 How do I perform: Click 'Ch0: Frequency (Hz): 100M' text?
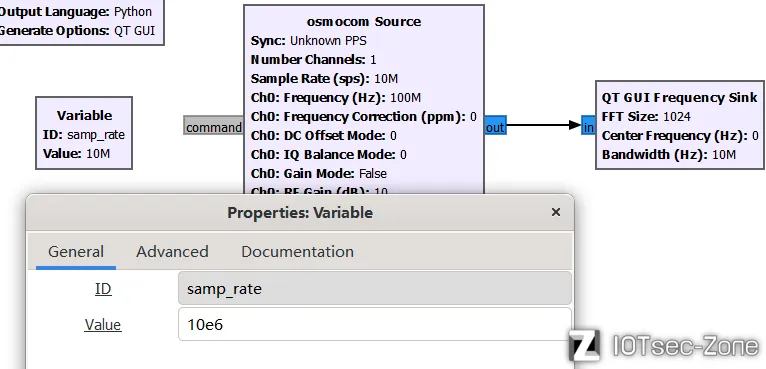coord(336,98)
